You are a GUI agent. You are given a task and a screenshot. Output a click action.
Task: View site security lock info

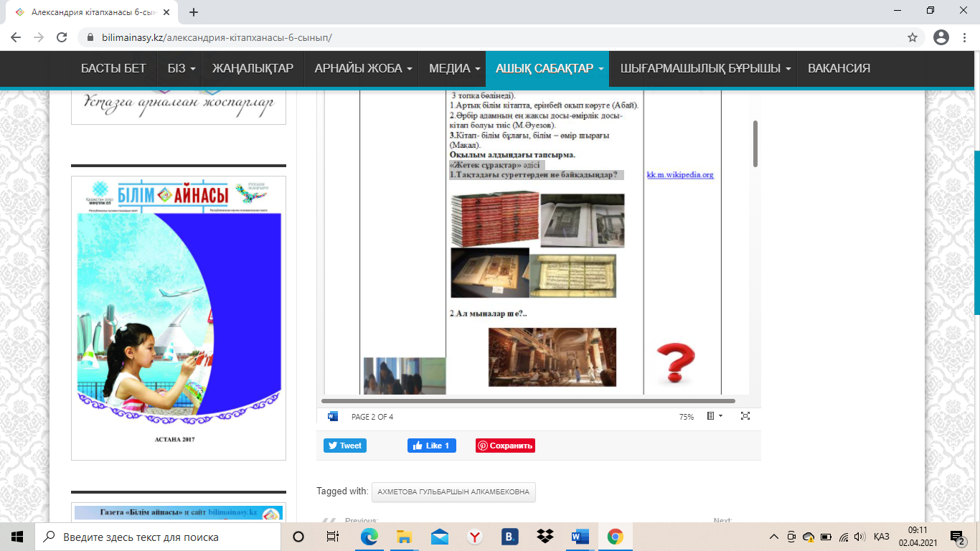coord(90,37)
